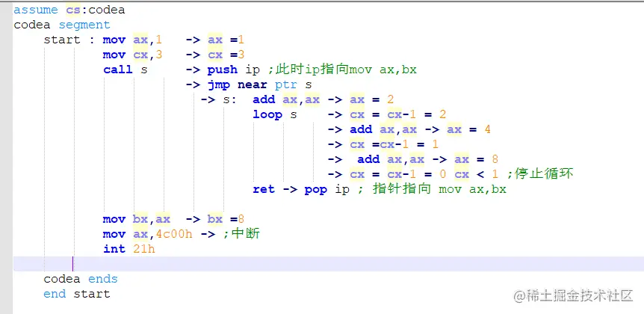Click the "ret" instruction
Screen dimensions: 644x314
pyautogui.click(x=264, y=189)
